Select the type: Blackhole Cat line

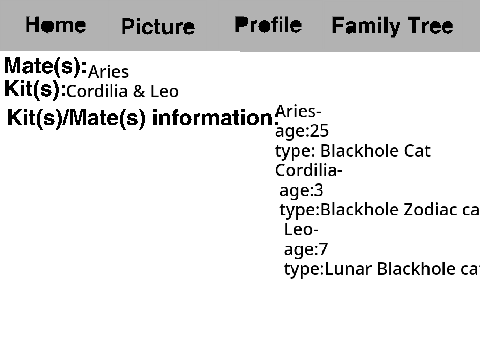pos(353,151)
